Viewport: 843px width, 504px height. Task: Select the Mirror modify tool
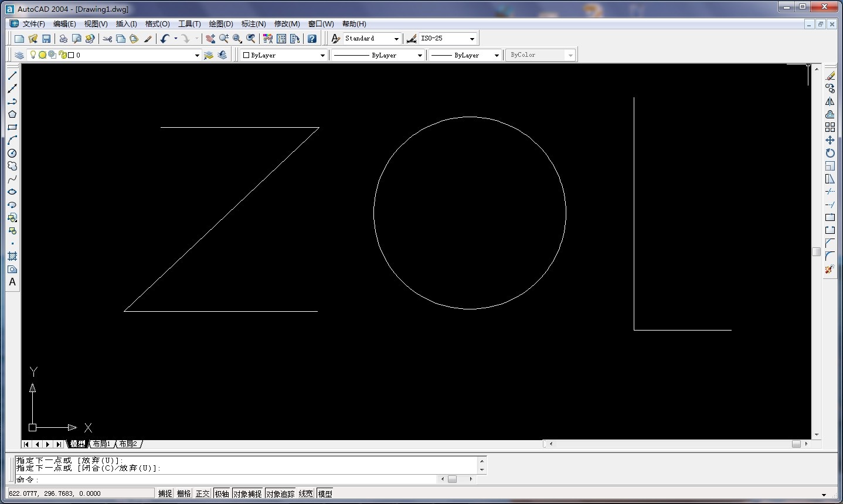tap(830, 101)
